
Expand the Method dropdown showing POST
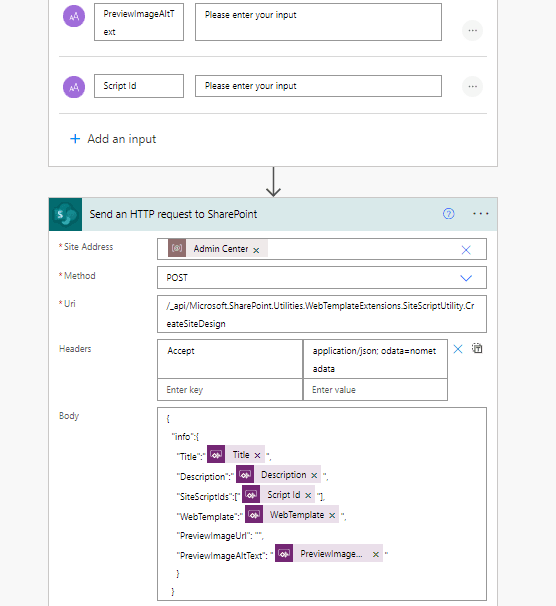point(466,278)
